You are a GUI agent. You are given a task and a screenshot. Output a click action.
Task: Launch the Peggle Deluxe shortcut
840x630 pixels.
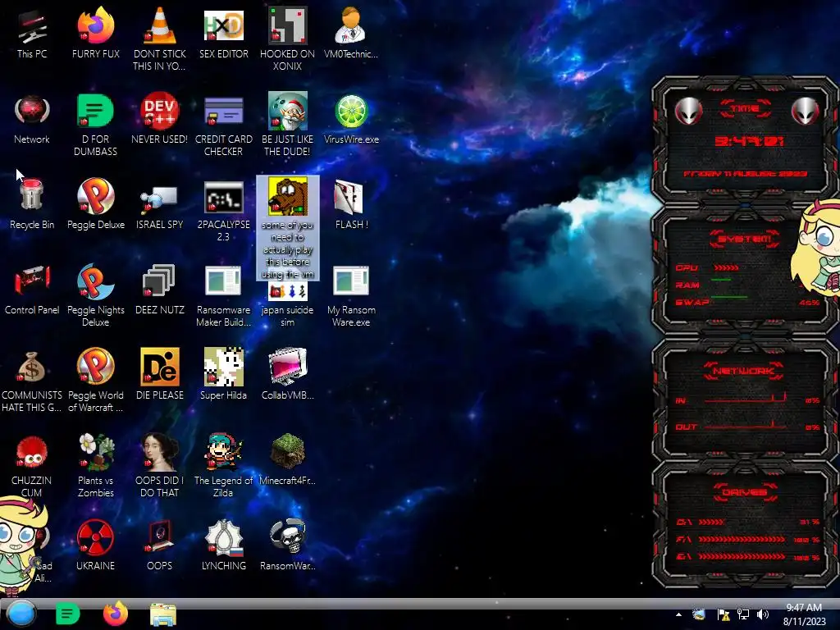(x=95, y=195)
